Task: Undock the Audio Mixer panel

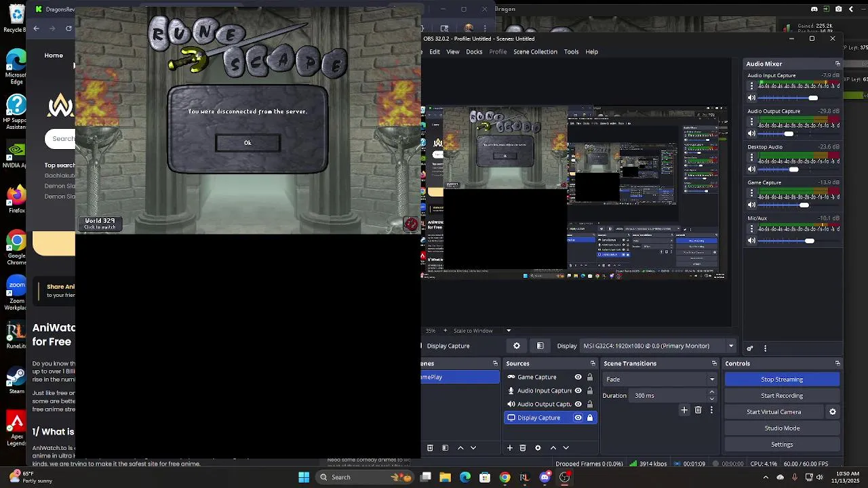Action: pyautogui.click(x=837, y=64)
